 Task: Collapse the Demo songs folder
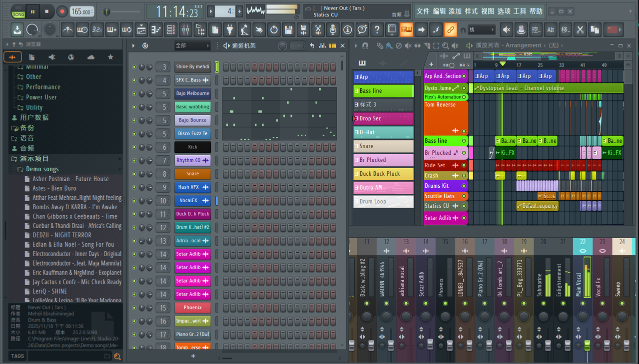pyautogui.click(x=42, y=169)
